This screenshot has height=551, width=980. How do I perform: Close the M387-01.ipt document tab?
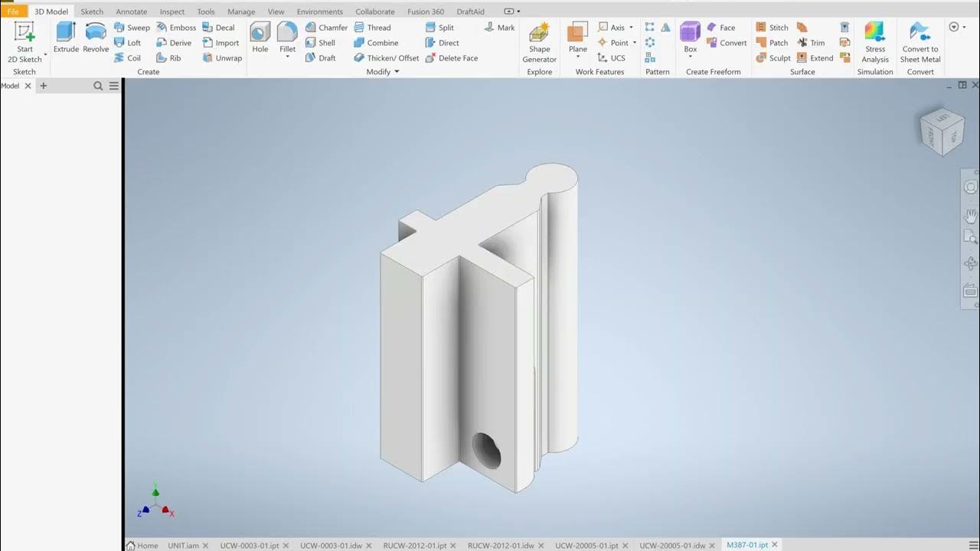pos(774,545)
